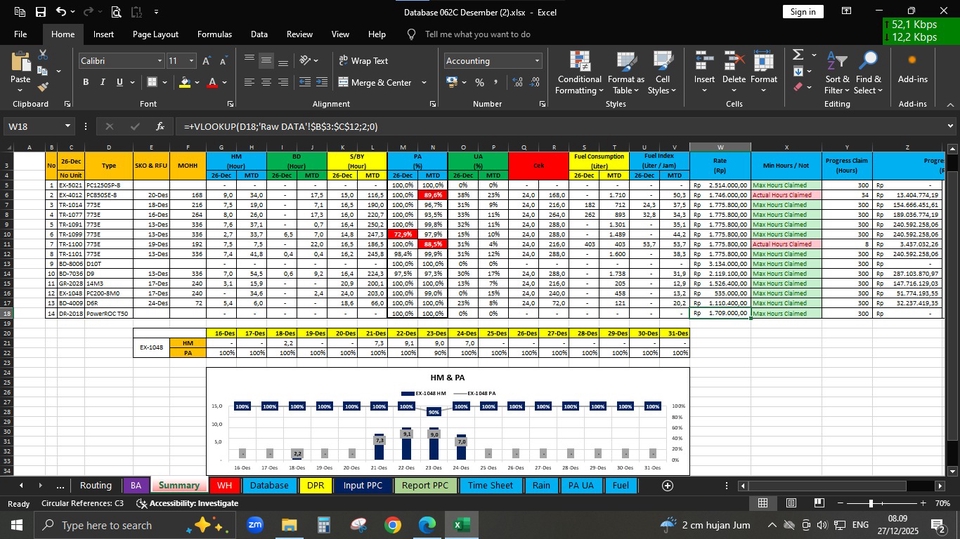Click Sort & Filter icon

pyautogui.click(x=837, y=62)
